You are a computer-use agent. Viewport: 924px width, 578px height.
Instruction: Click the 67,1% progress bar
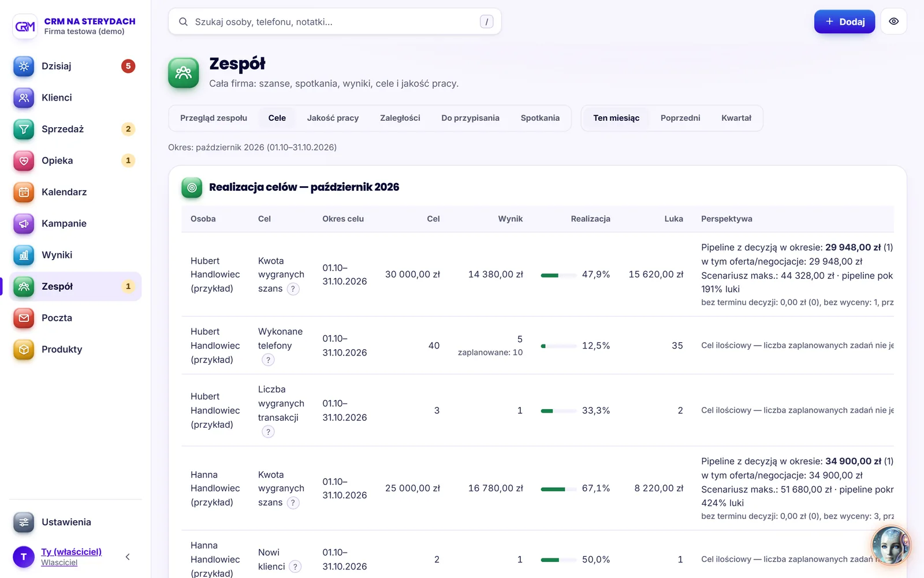click(558, 489)
